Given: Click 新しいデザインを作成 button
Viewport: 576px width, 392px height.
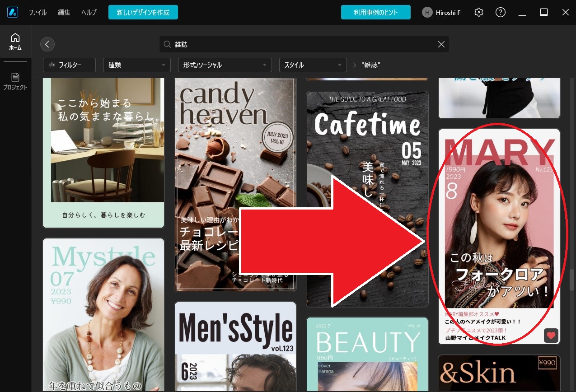Looking at the screenshot, I should (x=143, y=12).
